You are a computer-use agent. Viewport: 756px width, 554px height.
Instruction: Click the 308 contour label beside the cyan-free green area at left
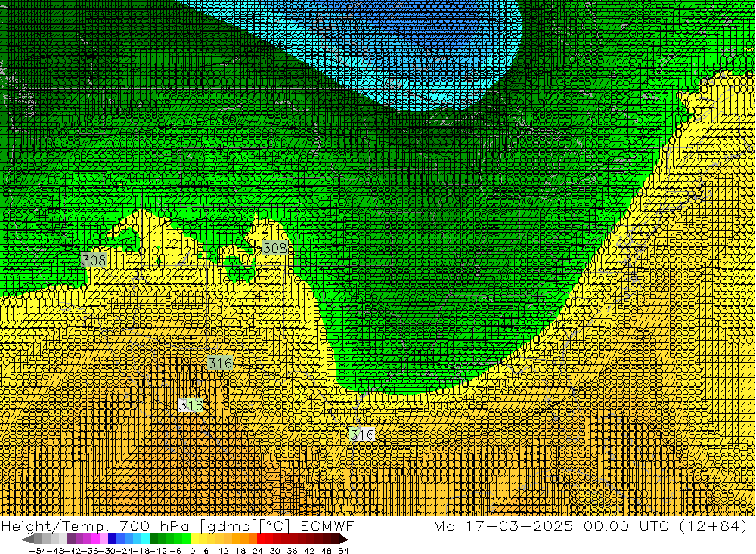pyautogui.click(x=94, y=260)
